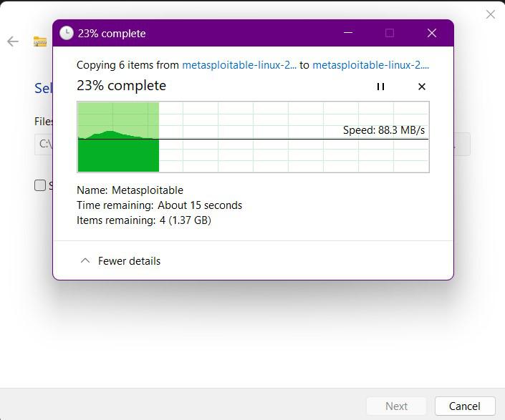The image size is (505, 420).
Task: Click the destination path field starting with C:\
Action: [44, 144]
